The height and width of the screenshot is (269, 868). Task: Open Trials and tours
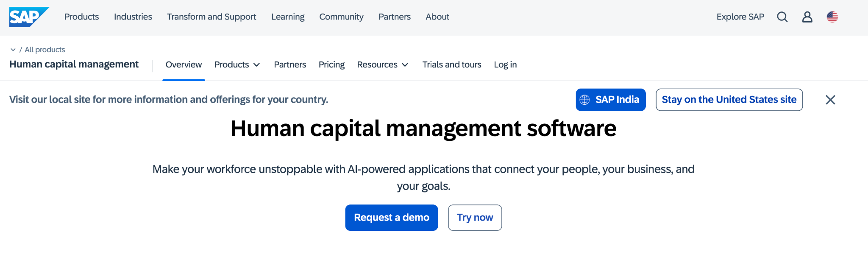point(452,64)
